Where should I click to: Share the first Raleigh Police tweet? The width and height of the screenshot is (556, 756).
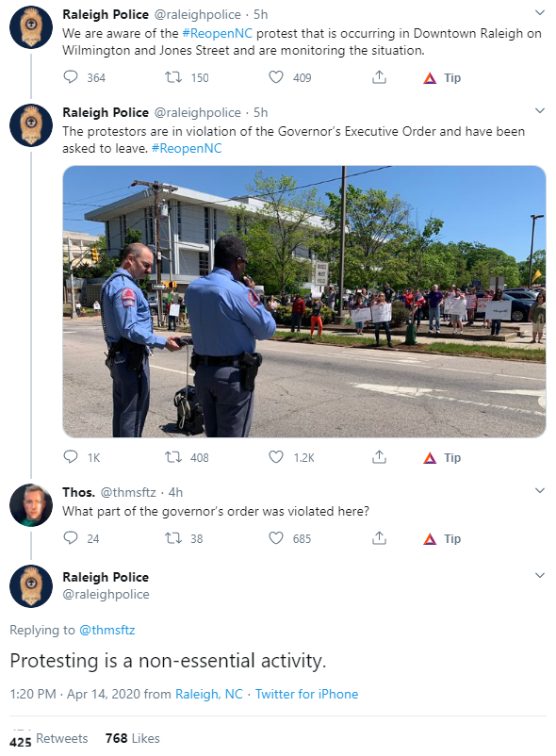point(379,77)
